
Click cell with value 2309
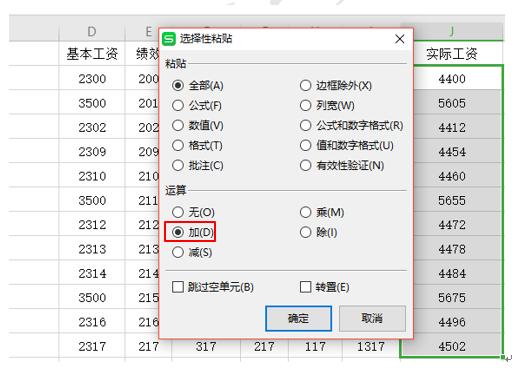(92, 152)
